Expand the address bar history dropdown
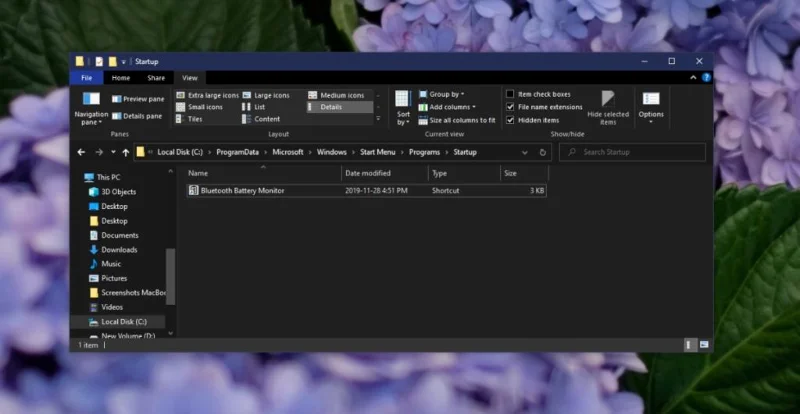 [524, 152]
